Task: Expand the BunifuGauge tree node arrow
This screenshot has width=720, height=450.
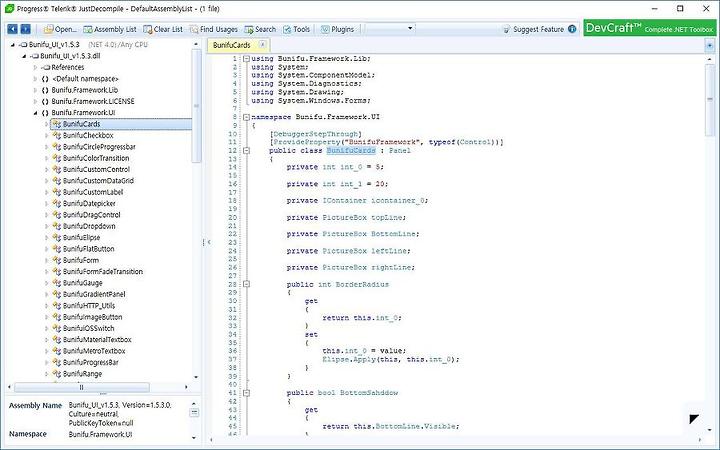Action: click(x=46, y=283)
